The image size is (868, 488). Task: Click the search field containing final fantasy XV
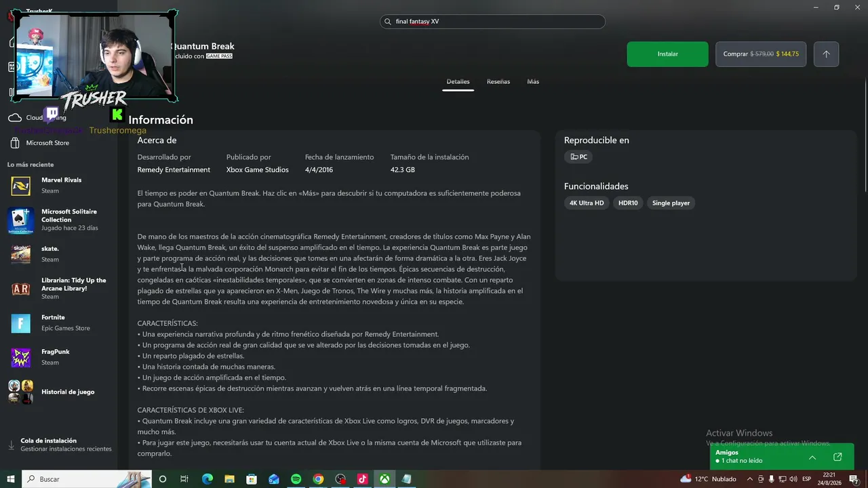pyautogui.click(x=492, y=22)
